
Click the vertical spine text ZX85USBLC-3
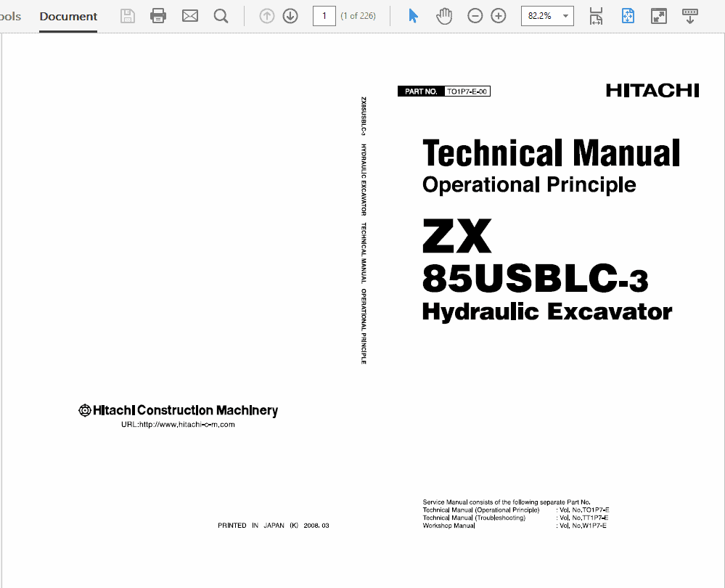[x=364, y=116]
